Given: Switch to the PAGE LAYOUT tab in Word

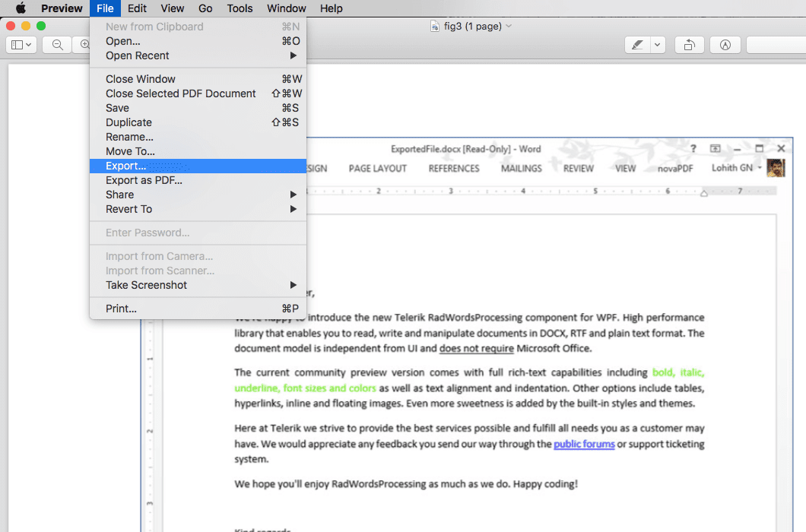Looking at the screenshot, I should coord(378,169).
